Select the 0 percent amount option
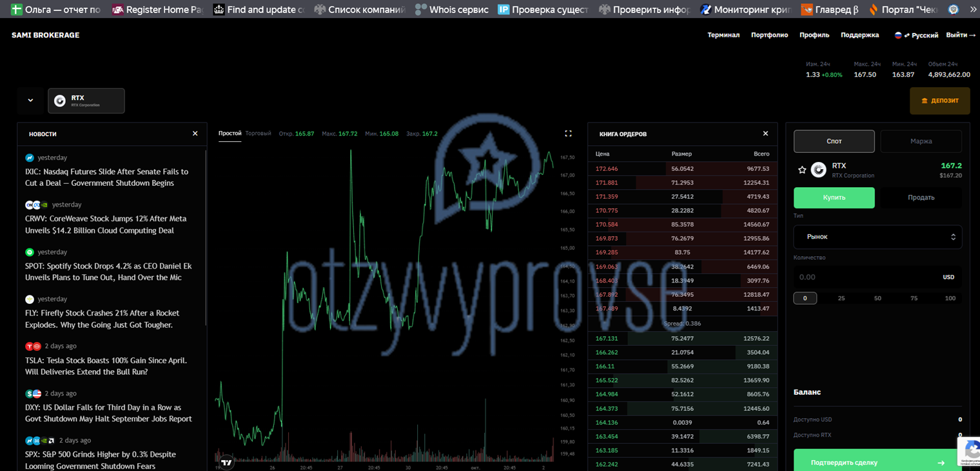This screenshot has width=980, height=471. tap(805, 298)
